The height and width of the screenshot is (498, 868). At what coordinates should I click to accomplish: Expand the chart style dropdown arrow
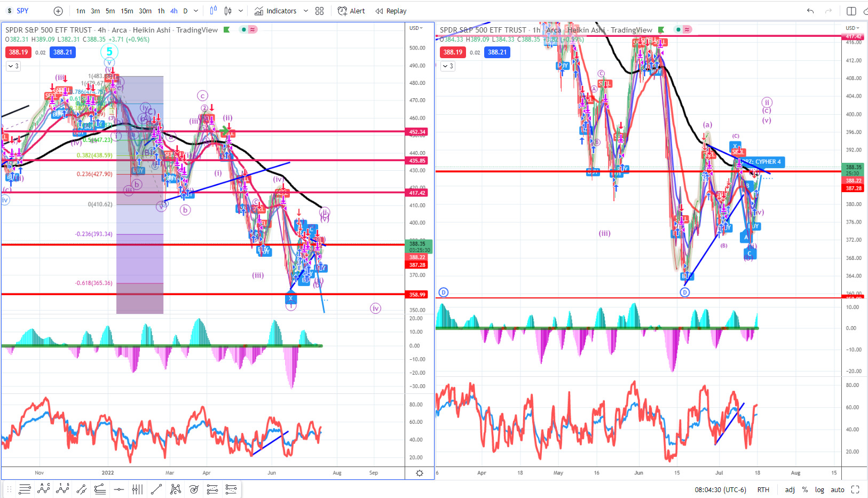pos(241,11)
